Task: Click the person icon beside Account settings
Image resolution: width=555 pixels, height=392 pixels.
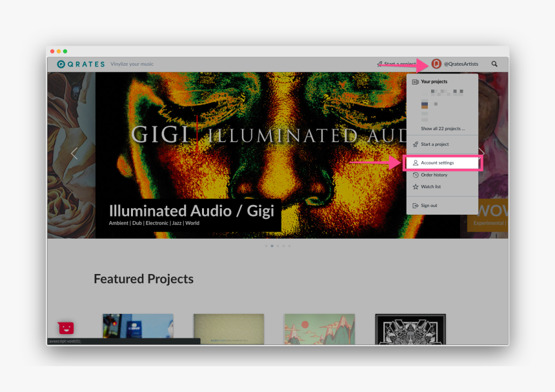Action: (x=416, y=163)
